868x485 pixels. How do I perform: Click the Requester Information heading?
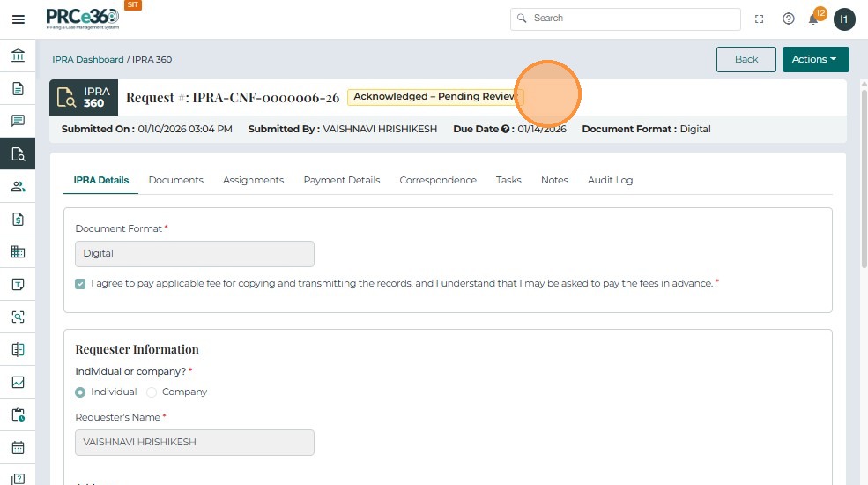click(x=137, y=349)
